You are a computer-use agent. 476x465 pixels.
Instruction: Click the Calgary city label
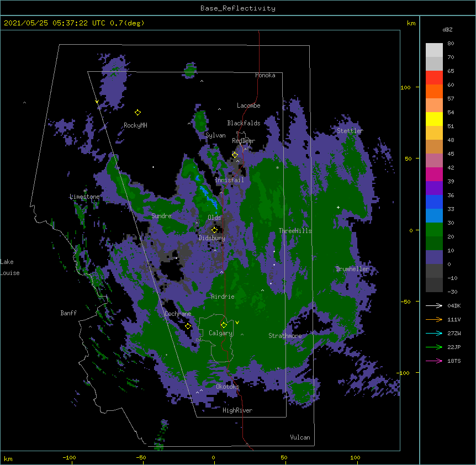[220, 333]
